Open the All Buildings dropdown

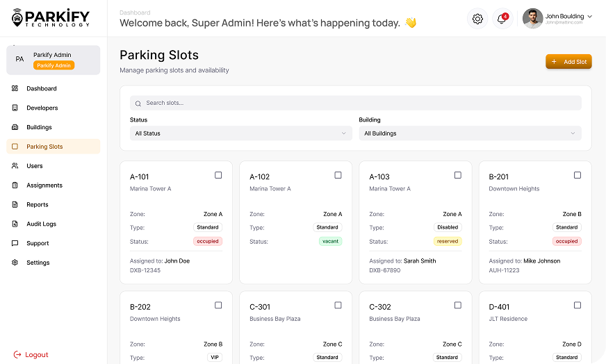(x=470, y=133)
